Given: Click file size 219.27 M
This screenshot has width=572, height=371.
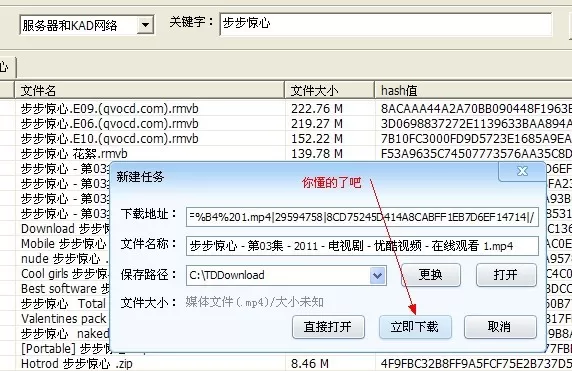Looking at the screenshot, I should tap(317, 124).
